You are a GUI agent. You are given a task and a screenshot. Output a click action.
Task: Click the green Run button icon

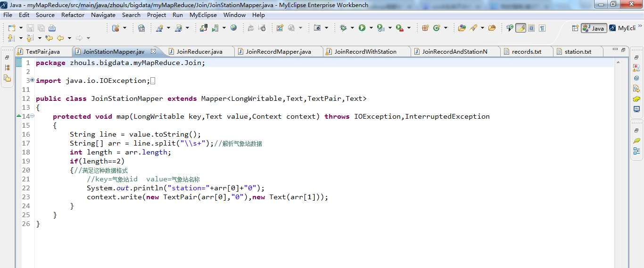click(x=362, y=28)
